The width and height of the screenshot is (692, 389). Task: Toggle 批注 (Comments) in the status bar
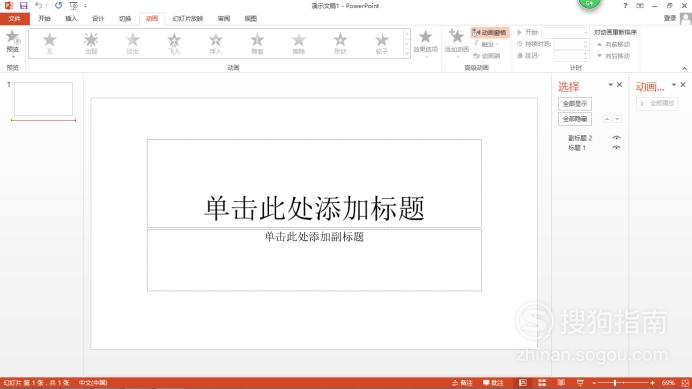[493, 383]
